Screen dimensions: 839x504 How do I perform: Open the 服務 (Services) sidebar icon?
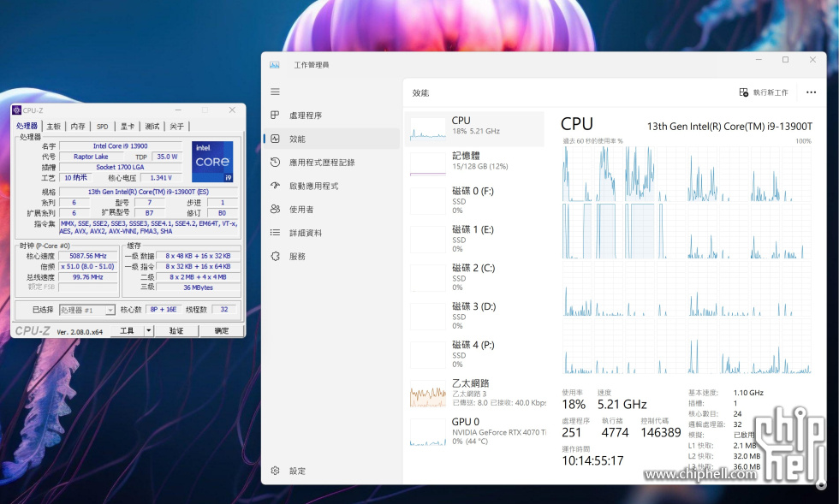pos(275,257)
